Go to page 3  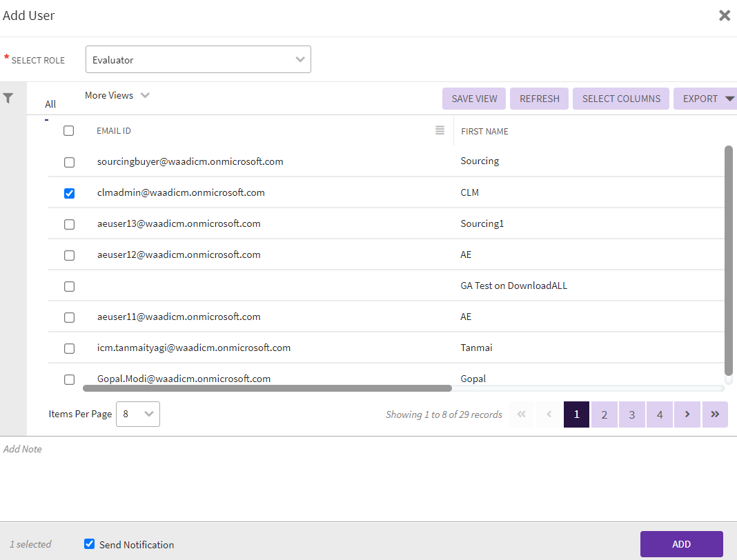tap(632, 414)
